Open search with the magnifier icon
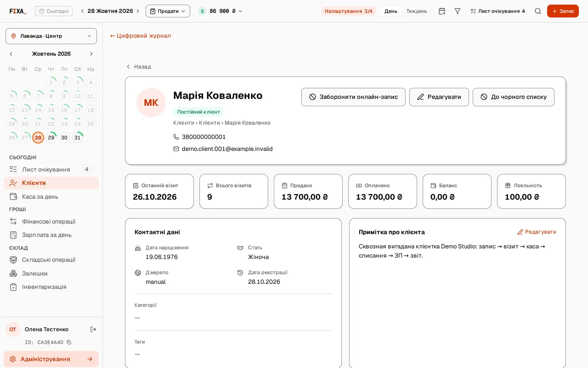This screenshot has width=588, height=368. tap(538, 11)
